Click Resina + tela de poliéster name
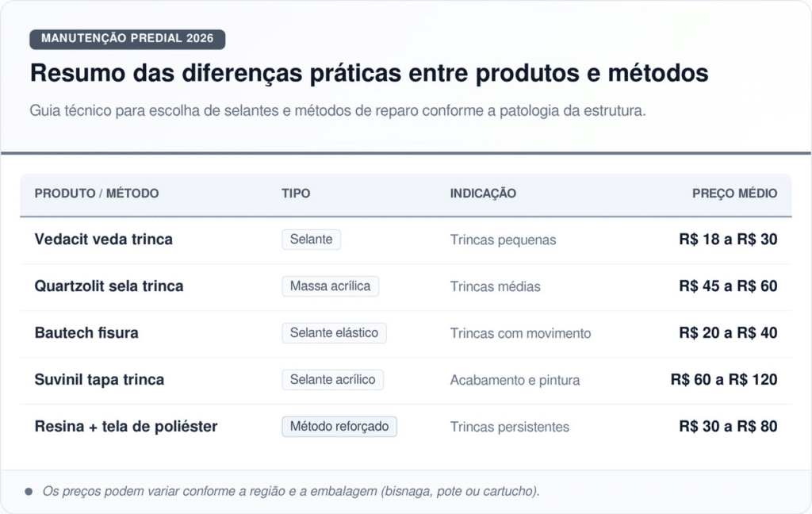The height and width of the screenshot is (514, 812). pos(126,427)
